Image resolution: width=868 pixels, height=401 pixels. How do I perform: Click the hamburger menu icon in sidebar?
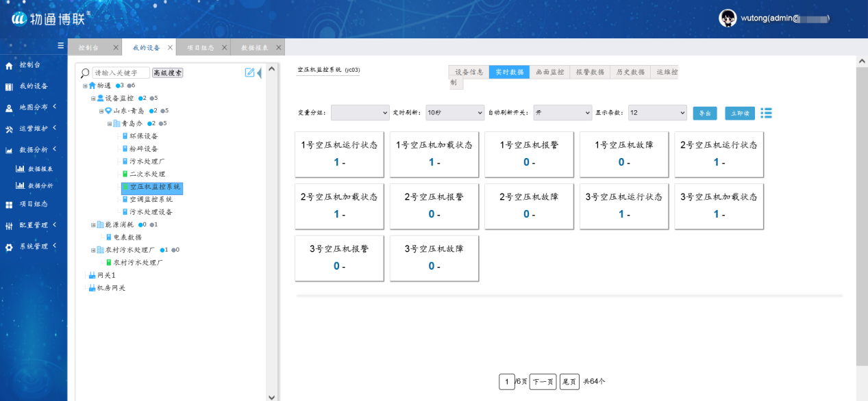point(60,46)
